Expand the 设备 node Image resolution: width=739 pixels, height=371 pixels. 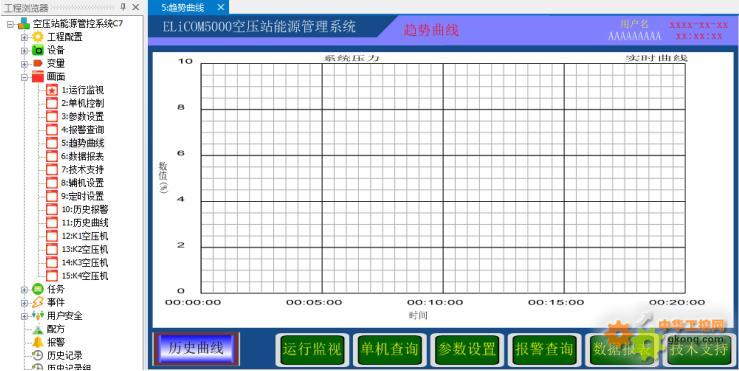tap(24, 50)
